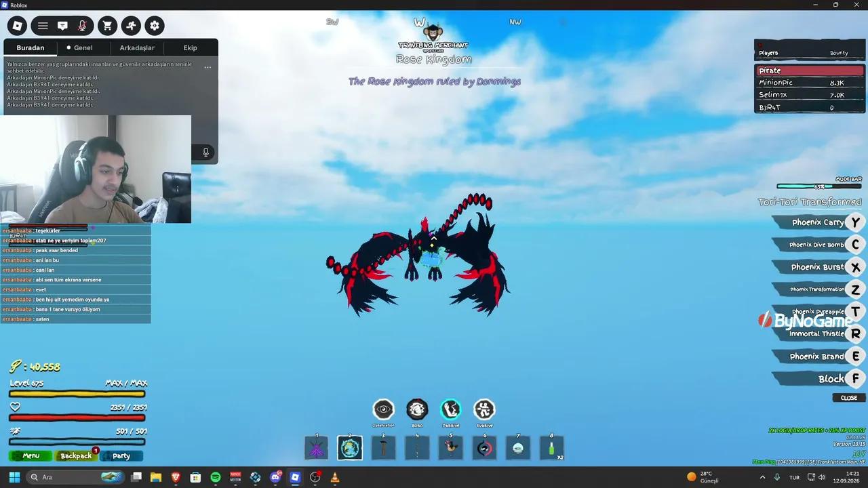868x488 pixels.
Task: Close the move list with CLOSE
Action: coord(849,398)
